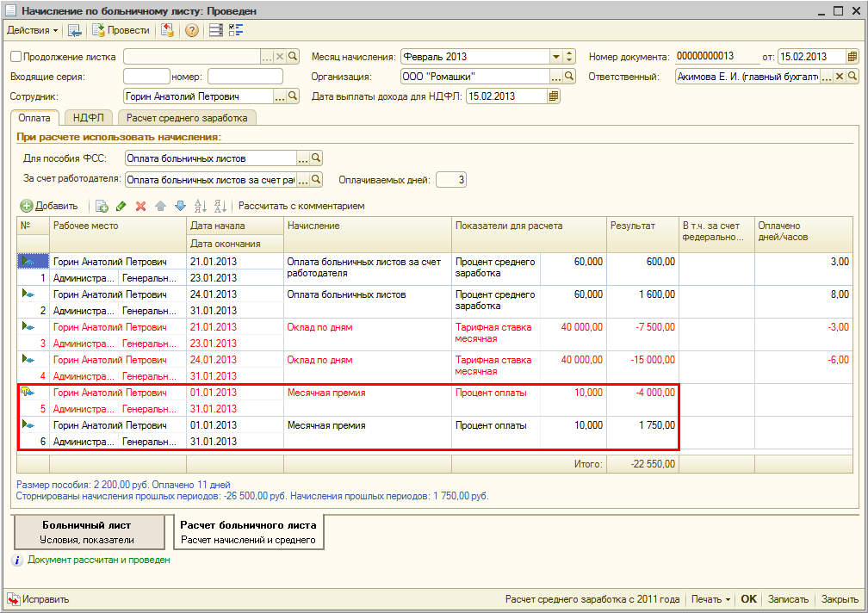Click the green pencil edit row icon
The image size is (868, 613).
click(x=121, y=207)
